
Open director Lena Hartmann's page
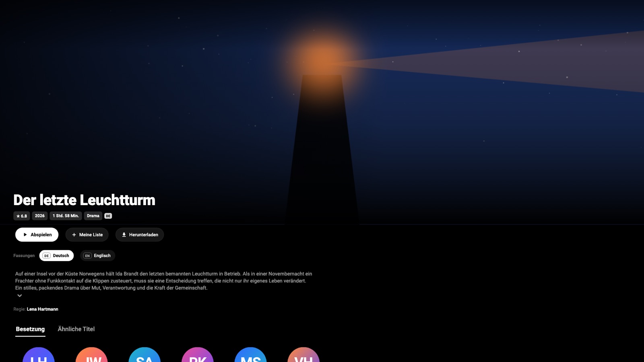tap(42, 309)
